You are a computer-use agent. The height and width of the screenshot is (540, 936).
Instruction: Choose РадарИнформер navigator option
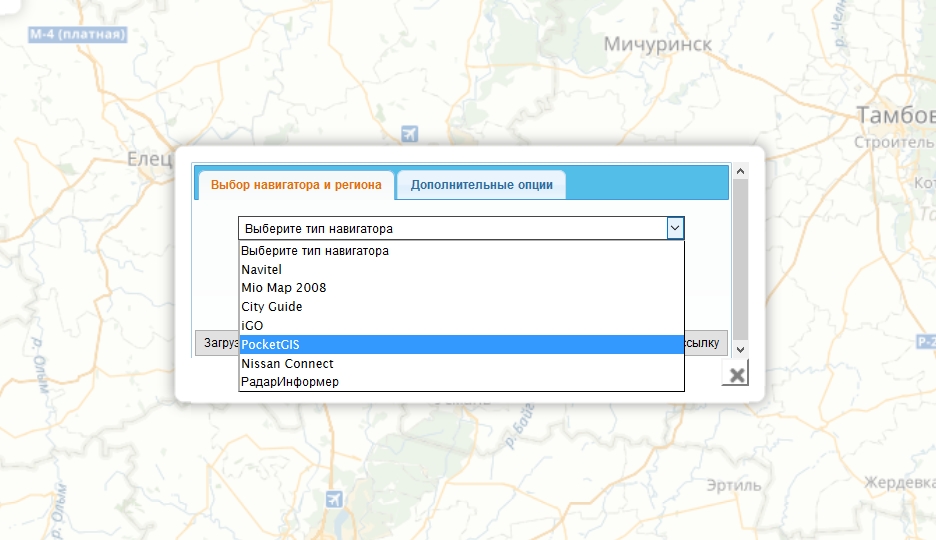(x=290, y=382)
